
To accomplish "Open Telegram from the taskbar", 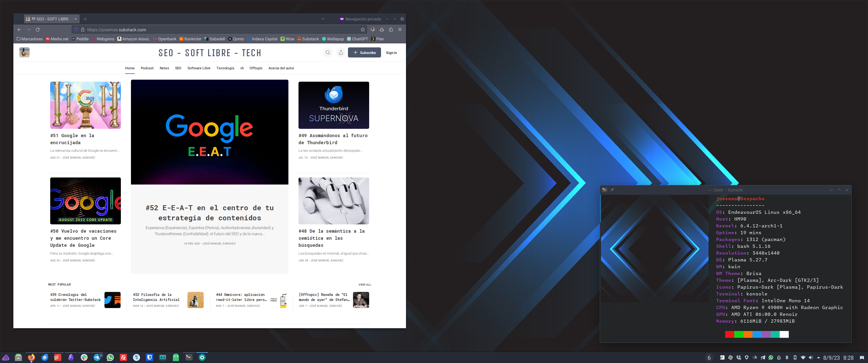I will pos(97,357).
